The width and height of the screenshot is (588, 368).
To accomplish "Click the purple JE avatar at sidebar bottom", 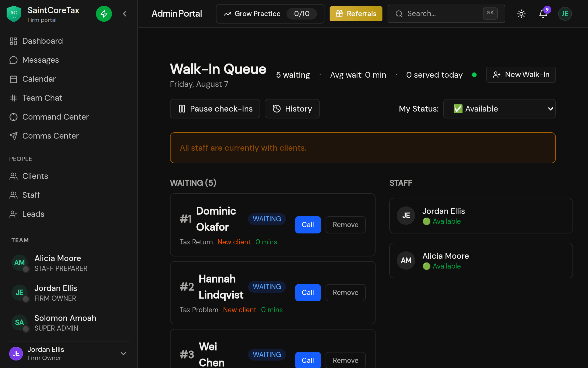I will (16, 354).
